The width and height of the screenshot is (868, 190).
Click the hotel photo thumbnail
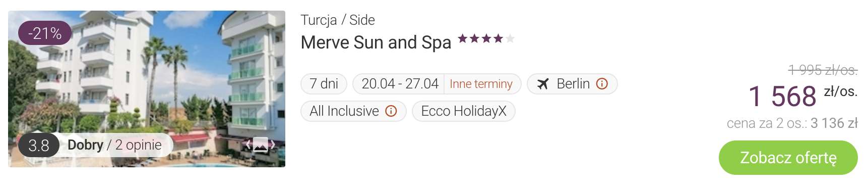click(x=147, y=89)
